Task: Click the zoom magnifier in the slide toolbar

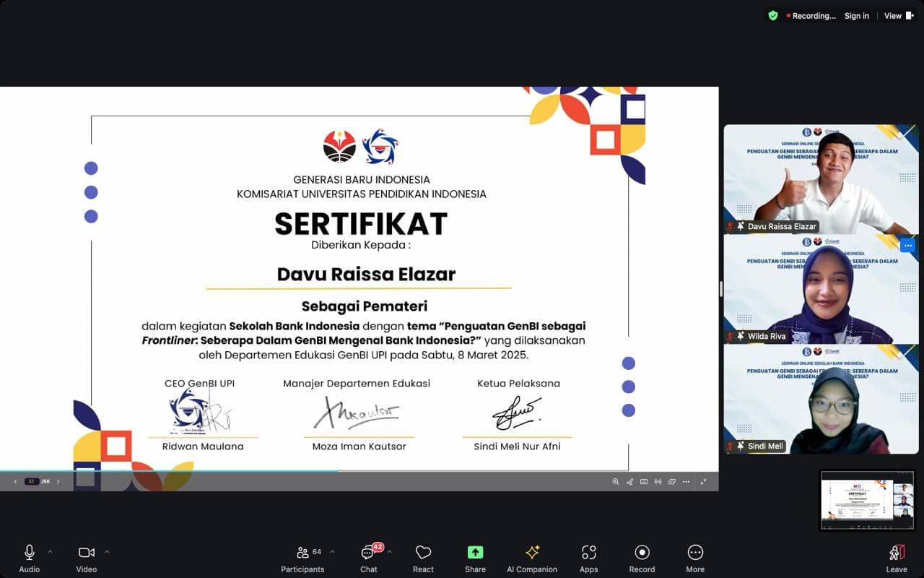Action: point(616,481)
